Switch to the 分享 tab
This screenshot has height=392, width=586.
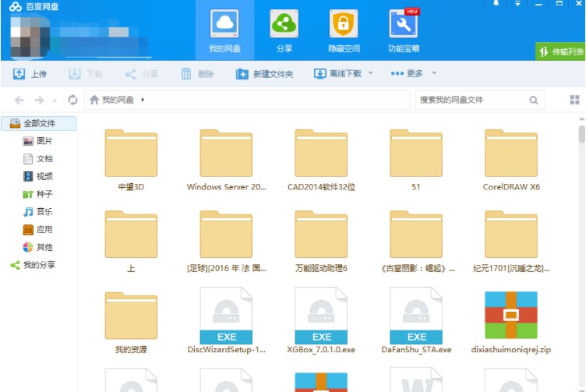pos(284,30)
